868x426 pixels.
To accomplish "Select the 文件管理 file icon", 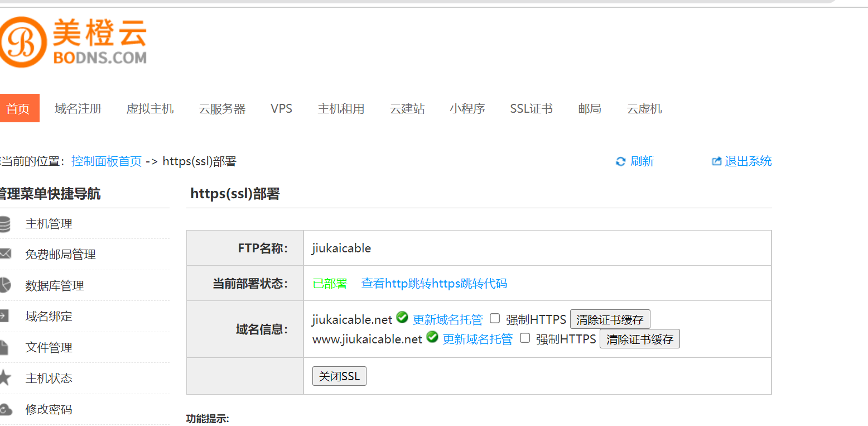I will (x=4, y=347).
